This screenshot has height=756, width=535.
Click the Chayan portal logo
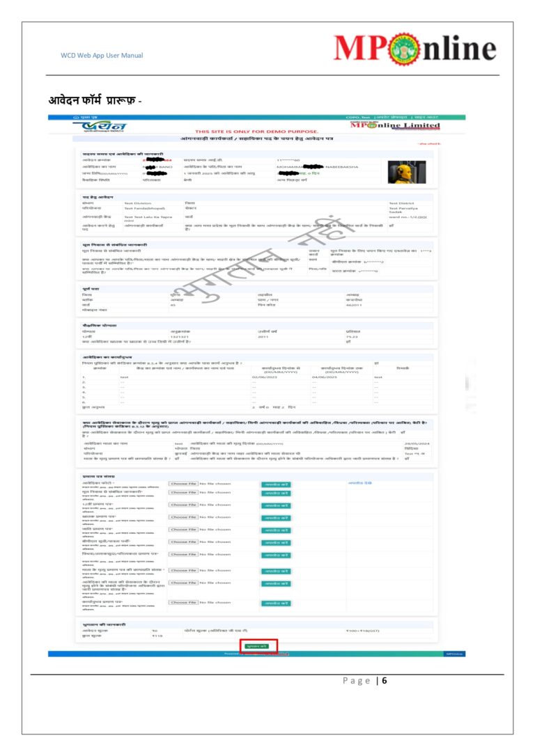tap(100, 127)
